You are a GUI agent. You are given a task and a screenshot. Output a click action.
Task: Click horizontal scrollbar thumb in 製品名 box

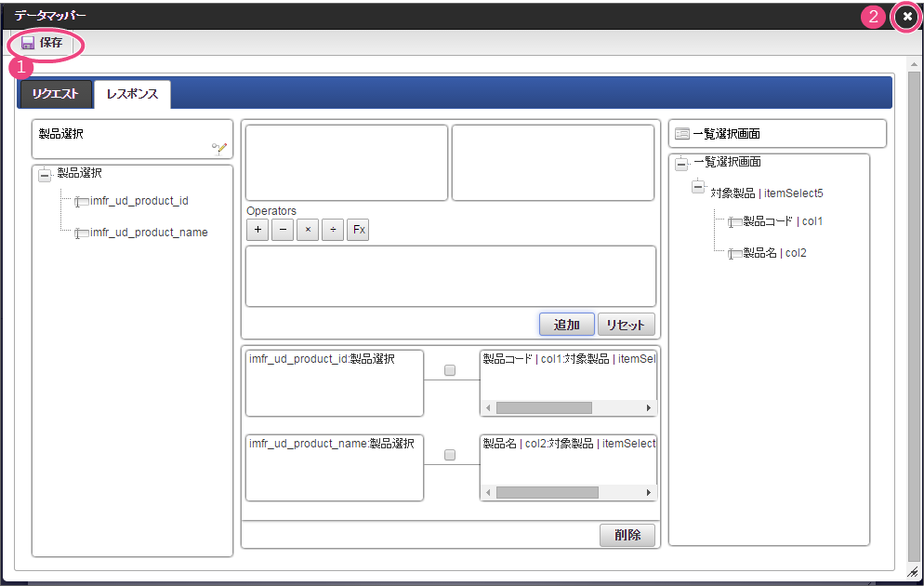pyautogui.click(x=548, y=493)
